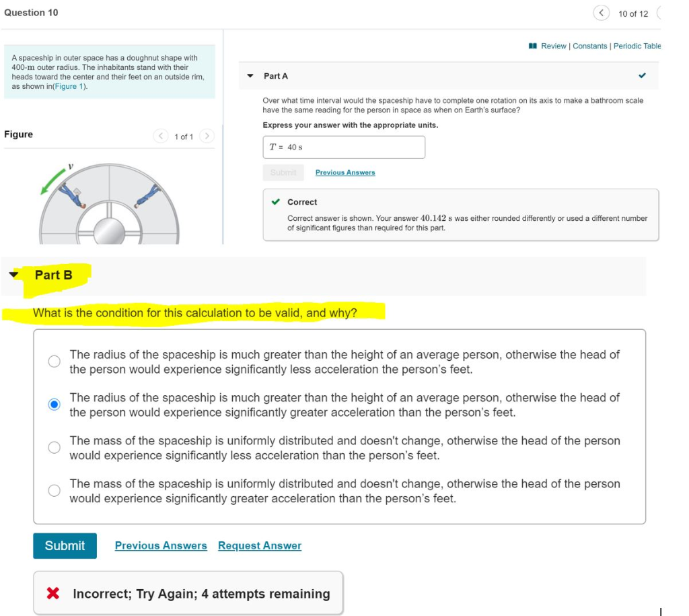Click the next figure arrow
This screenshot has height=616, width=689.
click(x=208, y=135)
